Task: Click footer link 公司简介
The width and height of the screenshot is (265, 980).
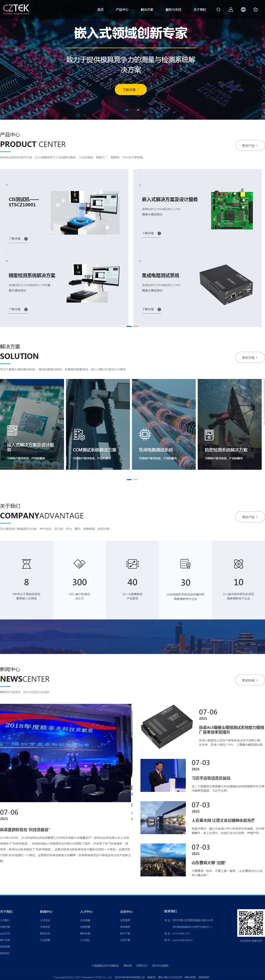Action: 5,920
